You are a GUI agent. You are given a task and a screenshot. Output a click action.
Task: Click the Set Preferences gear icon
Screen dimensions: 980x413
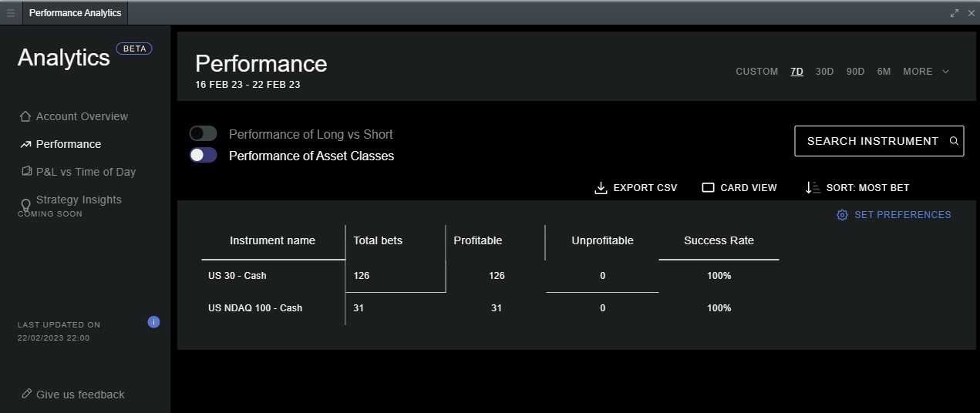(842, 215)
